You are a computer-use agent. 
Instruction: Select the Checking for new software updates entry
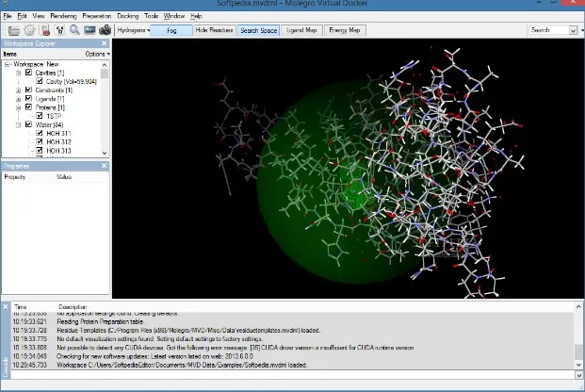pos(292,356)
